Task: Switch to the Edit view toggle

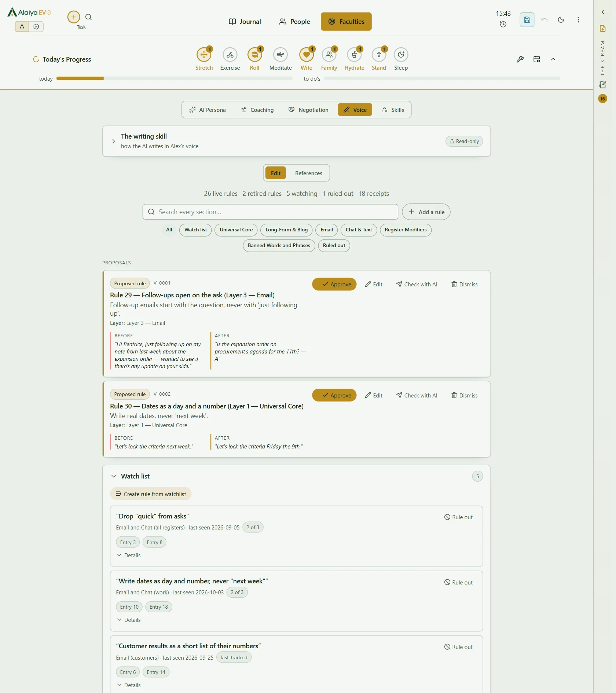Action: (276, 173)
